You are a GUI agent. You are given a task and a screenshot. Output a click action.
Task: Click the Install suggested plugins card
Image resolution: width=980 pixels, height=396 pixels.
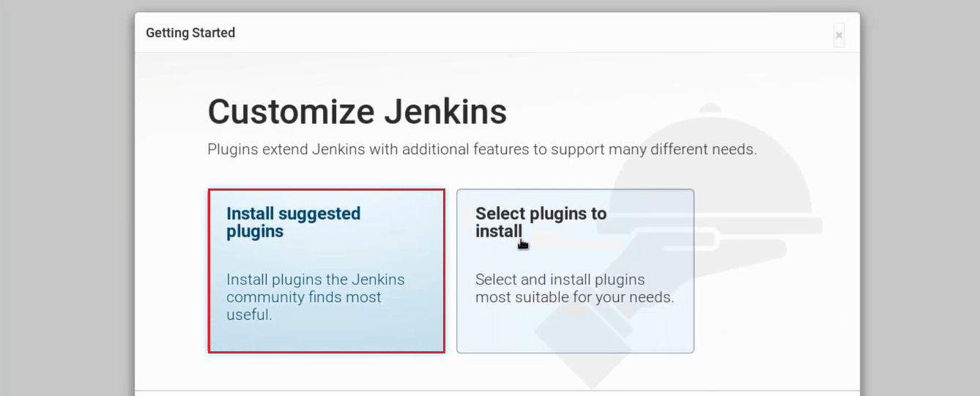coord(326,271)
